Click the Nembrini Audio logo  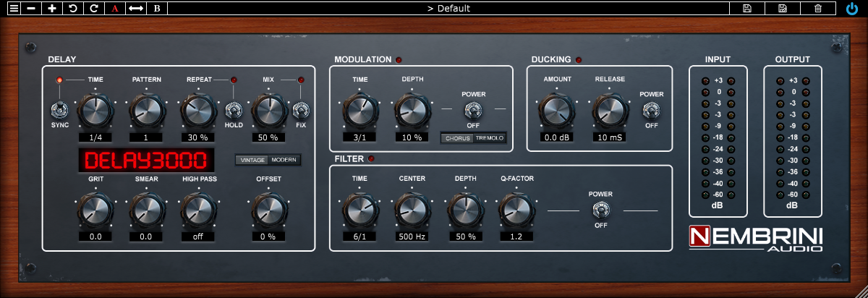[x=757, y=239]
